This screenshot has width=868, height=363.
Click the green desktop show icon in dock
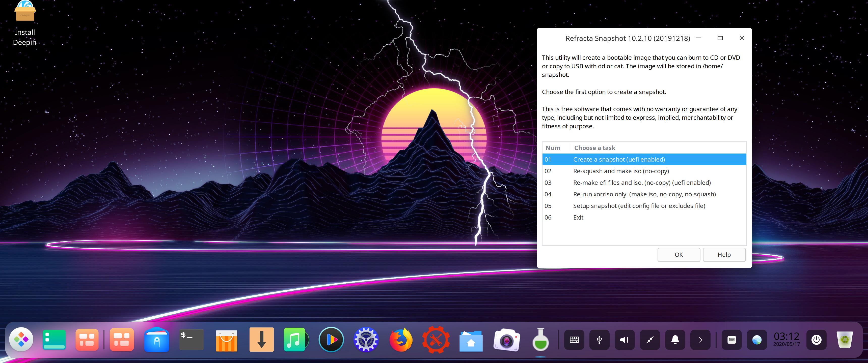[54, 339]
